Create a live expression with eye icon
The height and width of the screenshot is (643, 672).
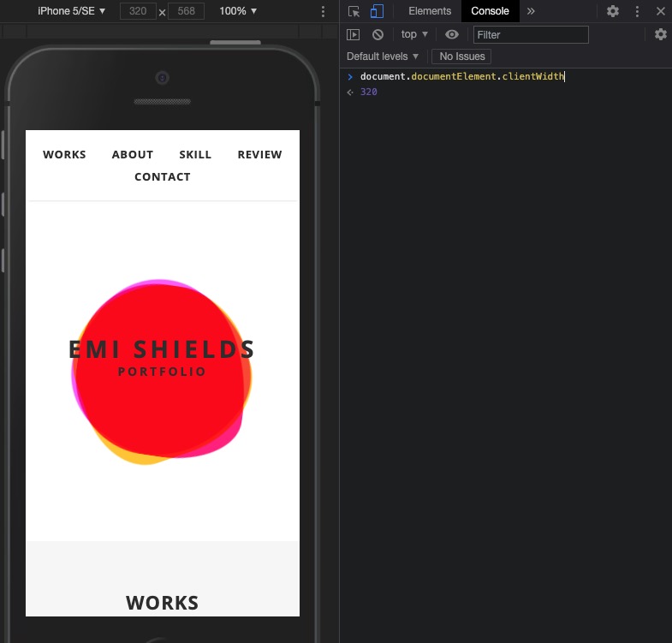click(452, 34)
